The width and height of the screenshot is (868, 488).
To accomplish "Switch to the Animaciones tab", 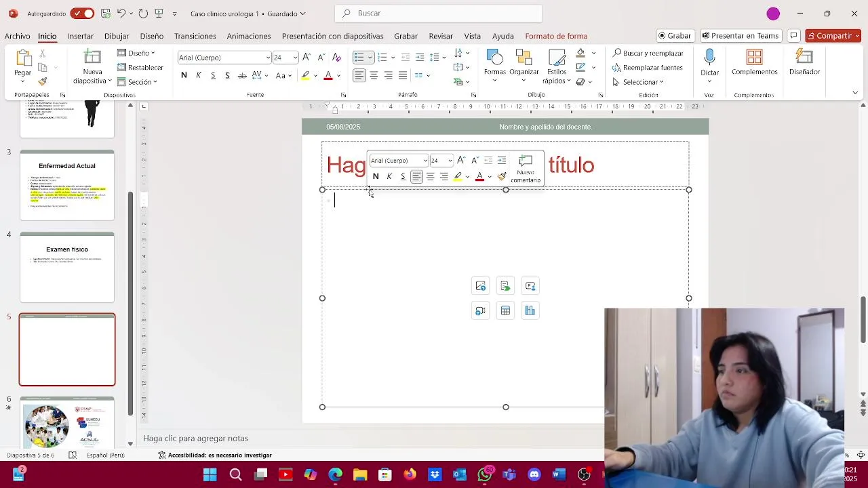I will pyautogui.click(x=248, y=36).
